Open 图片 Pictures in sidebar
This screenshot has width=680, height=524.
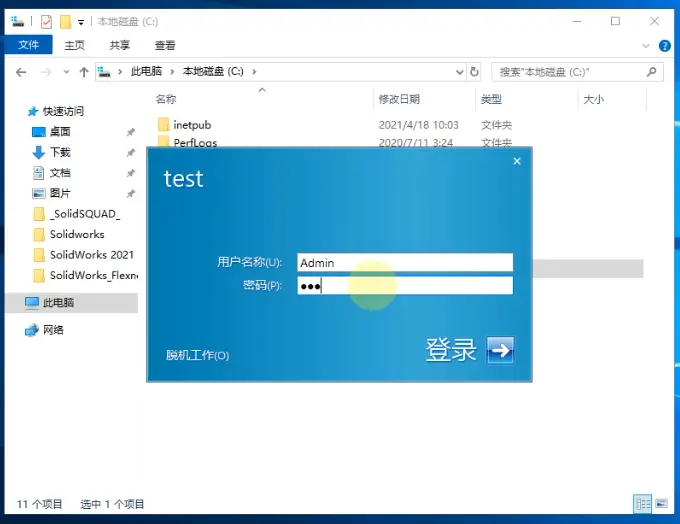coord(60,193)
